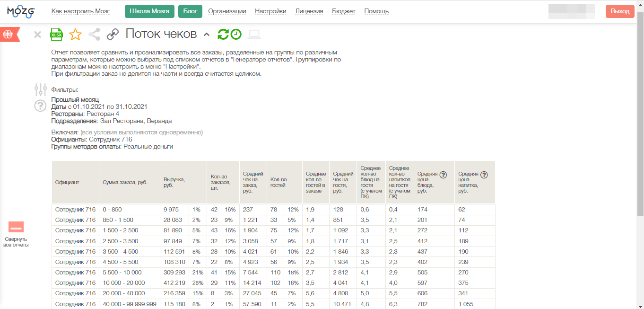The image size is (644, 309).
Task: Click the gray laptop display icon
Action: coord(254,34)
